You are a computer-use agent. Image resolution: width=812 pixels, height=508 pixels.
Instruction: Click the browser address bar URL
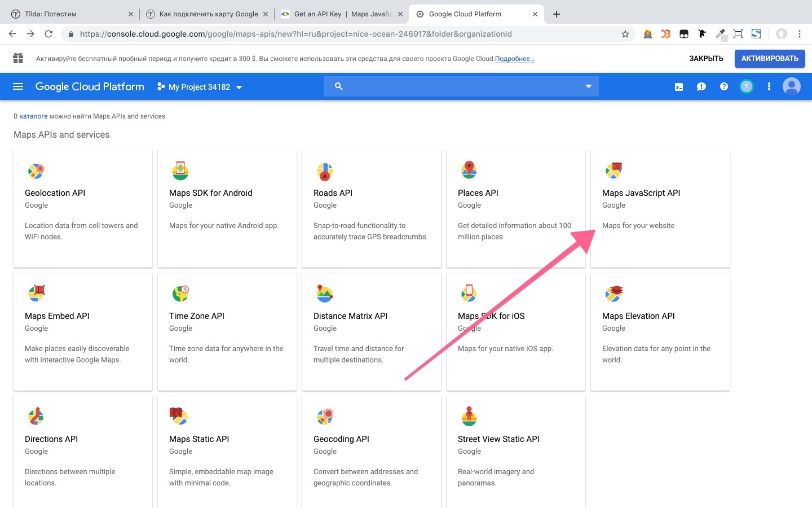(x=296, y=34)
